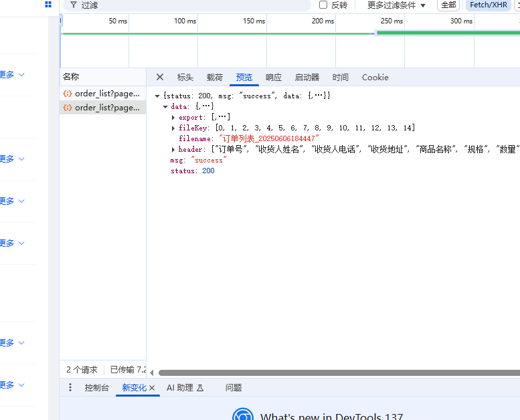Image resolution: width=520 pixels, height=420 pixels.
Task: Click the blue grid icon at top left
Action: tap(48, 4)
